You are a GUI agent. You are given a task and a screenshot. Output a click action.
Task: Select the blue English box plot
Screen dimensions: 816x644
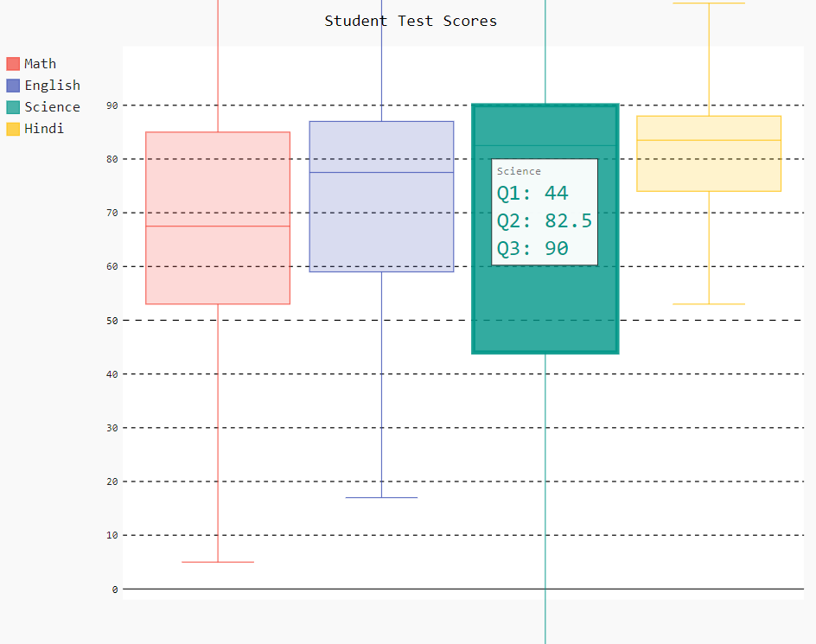click(381, 196)
